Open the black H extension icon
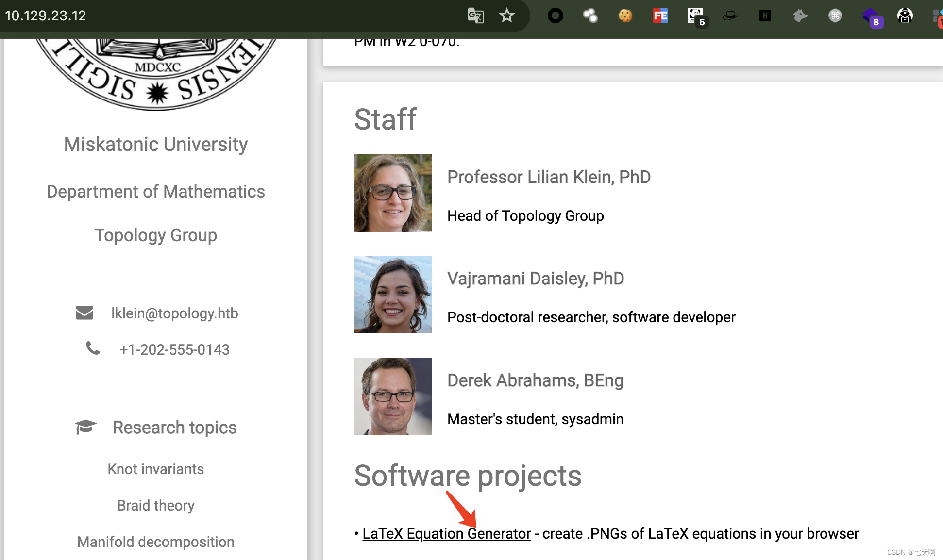This screenshot has width=943, height=560. pos(765,16)
